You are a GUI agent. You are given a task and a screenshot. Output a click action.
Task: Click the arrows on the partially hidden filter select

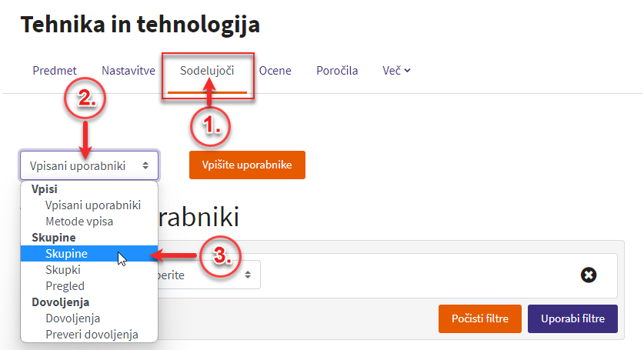click(248, 275)
